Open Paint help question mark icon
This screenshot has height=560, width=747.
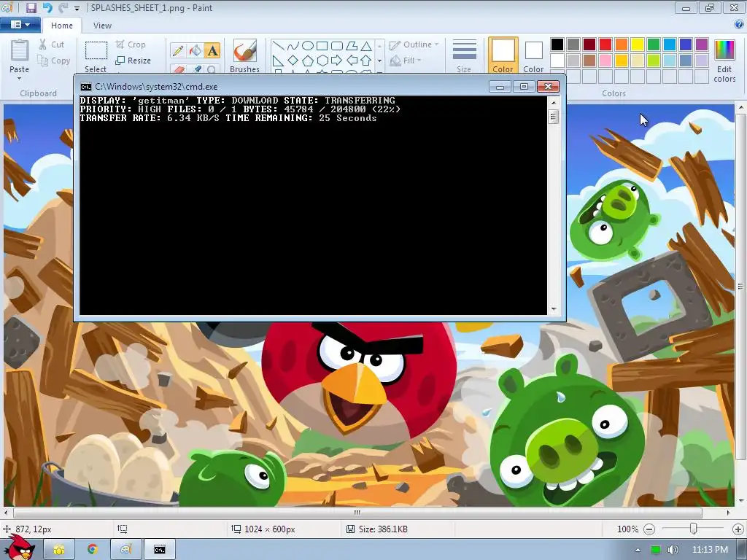point(740,25)
